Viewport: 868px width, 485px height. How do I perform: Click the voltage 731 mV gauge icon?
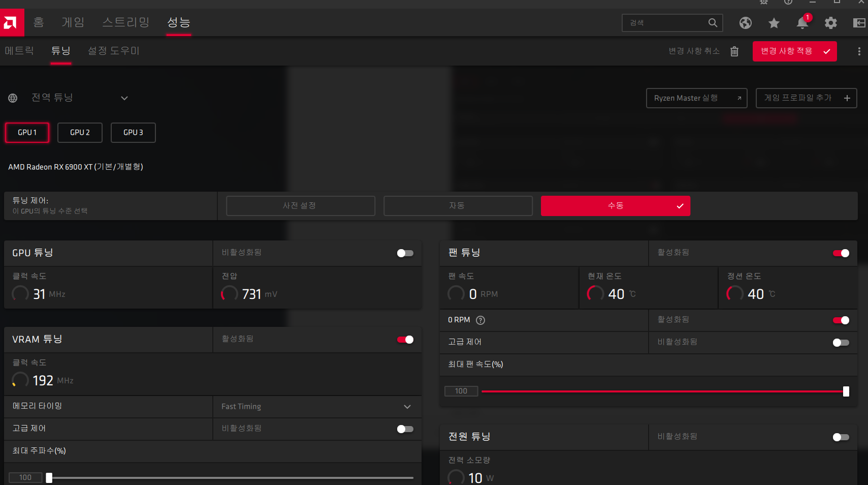pyautogui.click(x=230, y=294)
